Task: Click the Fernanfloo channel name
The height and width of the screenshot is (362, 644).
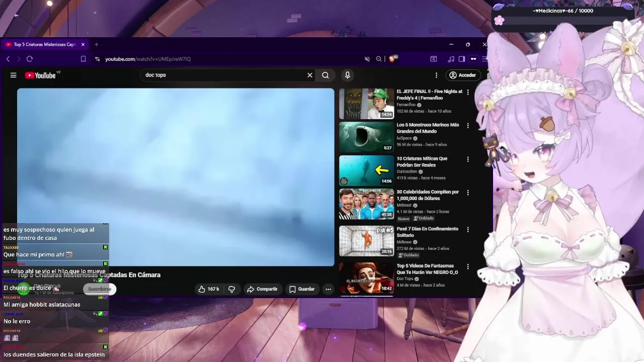Action: (406, 105)
